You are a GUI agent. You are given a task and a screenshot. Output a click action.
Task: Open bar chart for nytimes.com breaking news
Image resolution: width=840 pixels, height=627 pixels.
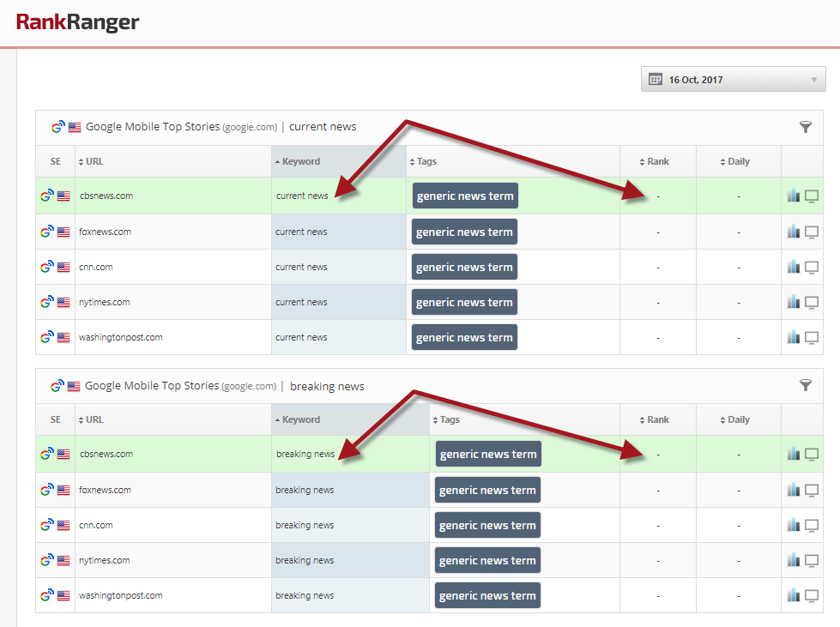pyautogui.click(x=794, y=560)
